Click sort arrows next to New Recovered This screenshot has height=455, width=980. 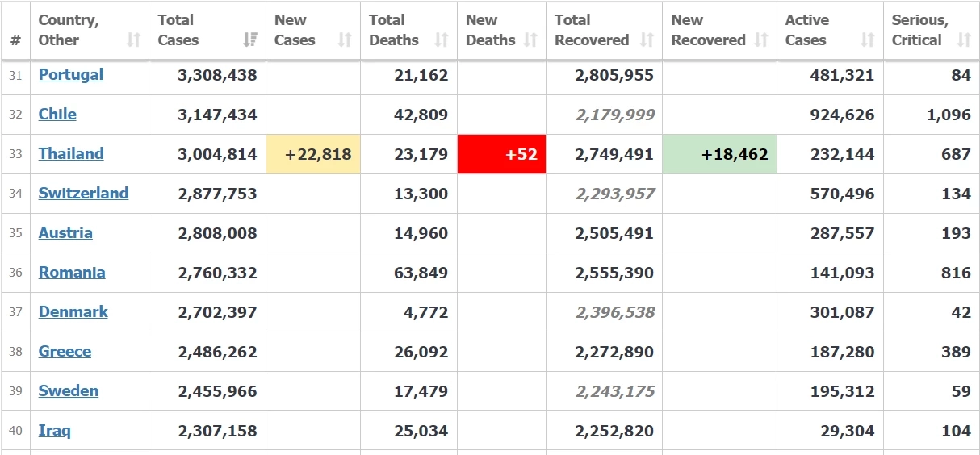click(x=761, y=40)
